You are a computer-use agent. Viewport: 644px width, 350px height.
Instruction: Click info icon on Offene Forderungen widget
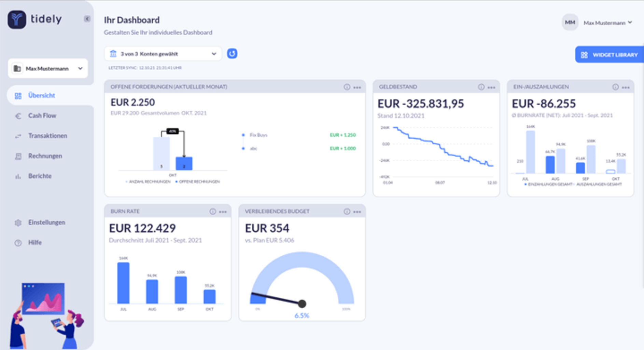click(347, 87)
